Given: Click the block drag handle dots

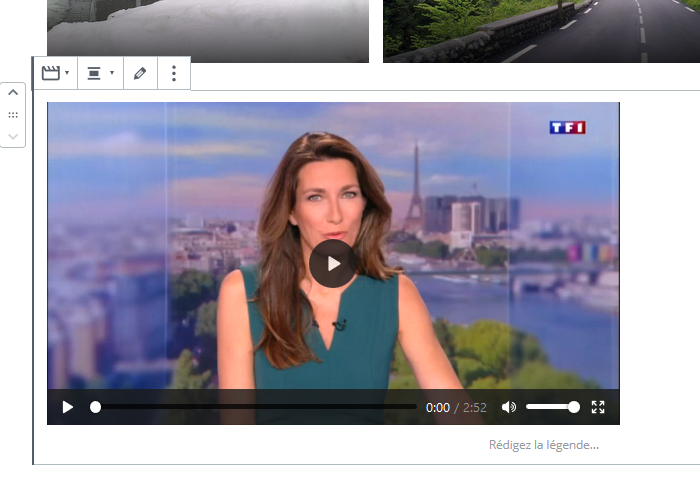Looking at the screenshot, I should coord(13,115).
